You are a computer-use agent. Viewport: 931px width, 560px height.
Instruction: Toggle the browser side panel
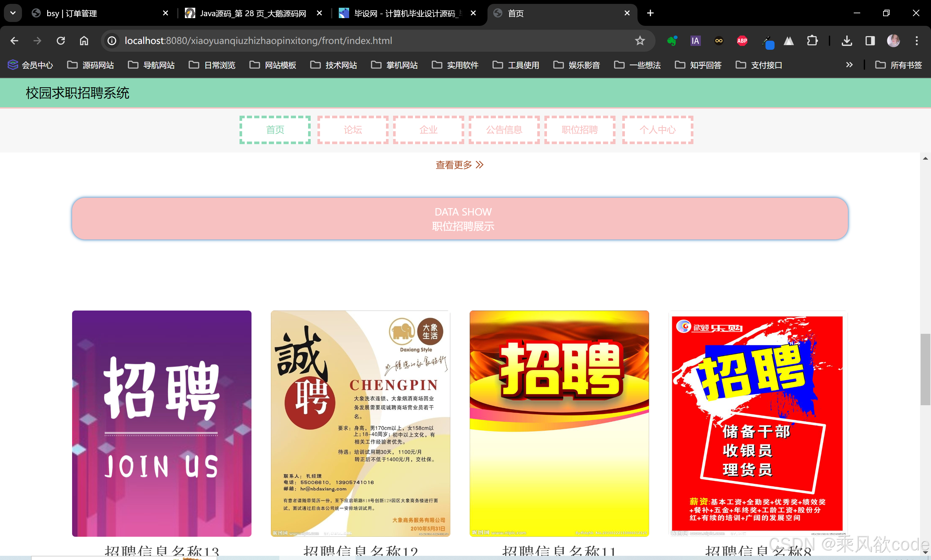pyautogui.click(x=870, y=41)
